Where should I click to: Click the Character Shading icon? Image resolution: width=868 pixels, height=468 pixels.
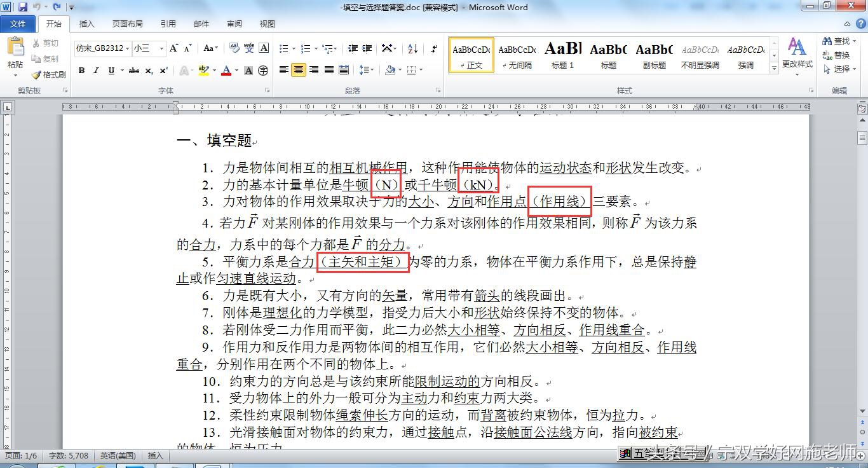point(249,71)
